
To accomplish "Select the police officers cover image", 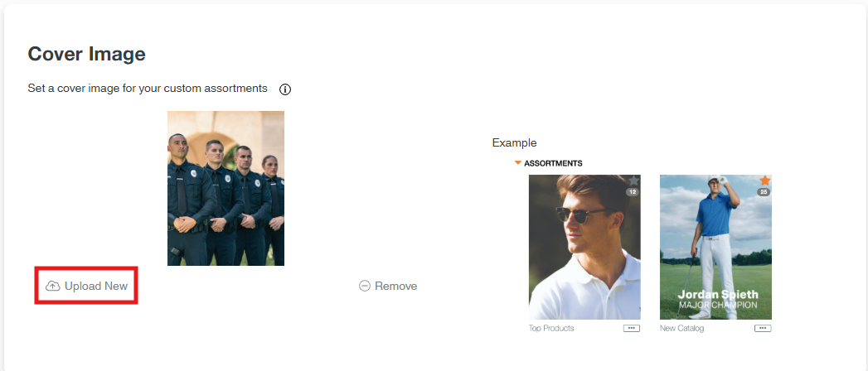I will click(x=225, y=188).
